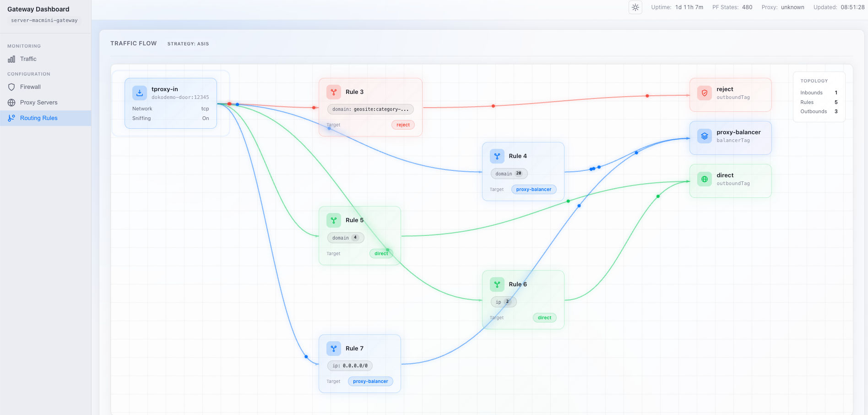
Task: Click the proxy-balancer layers icon
Action: tap(705, 136)
